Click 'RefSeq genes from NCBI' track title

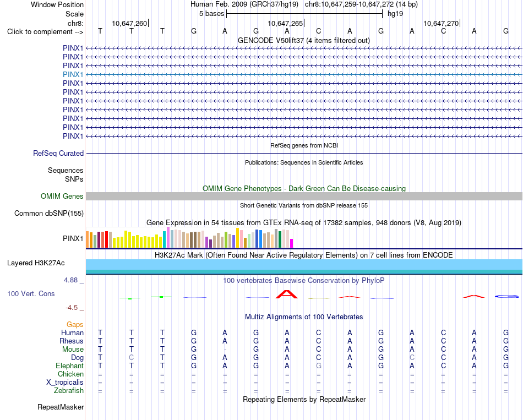(x=304, y=145)
